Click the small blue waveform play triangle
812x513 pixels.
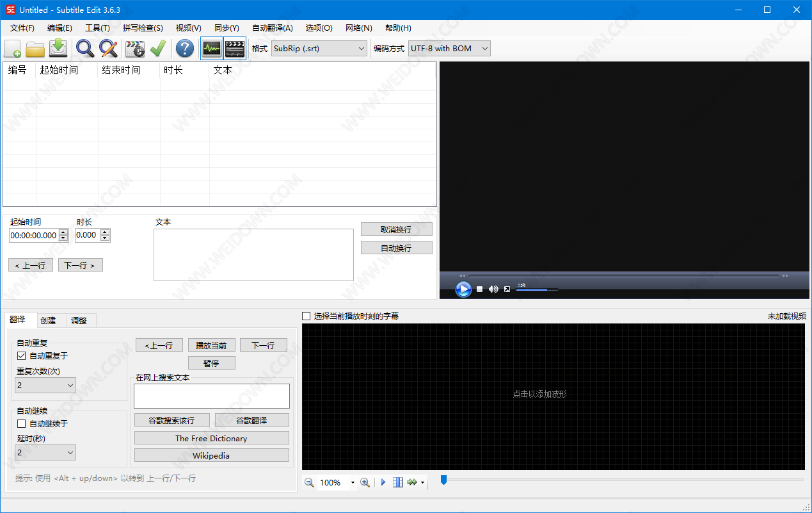(383, 482)
